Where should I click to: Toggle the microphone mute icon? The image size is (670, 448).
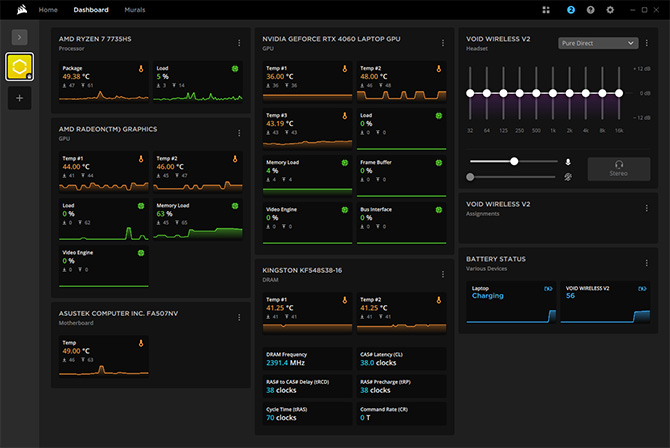(568, 162)
